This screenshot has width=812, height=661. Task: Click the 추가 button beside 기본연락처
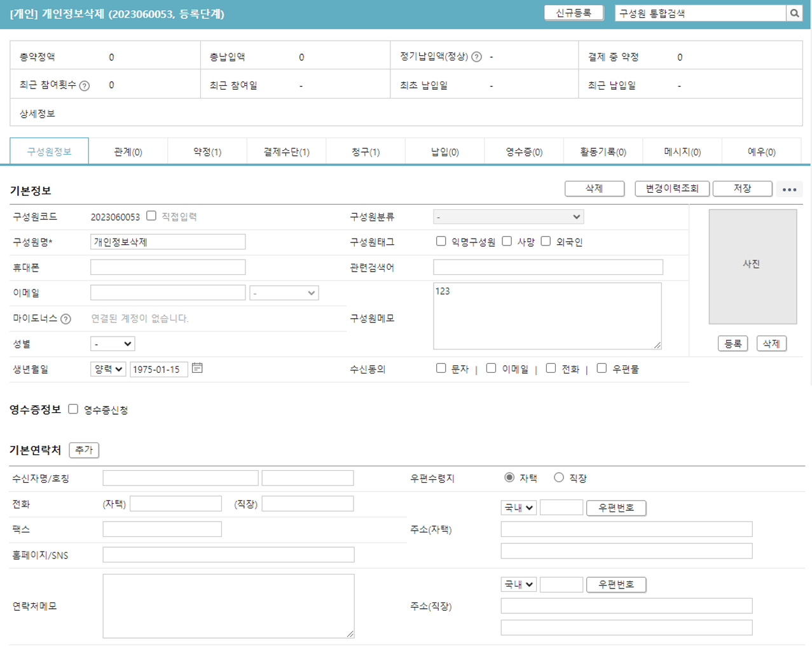point(84,450)
